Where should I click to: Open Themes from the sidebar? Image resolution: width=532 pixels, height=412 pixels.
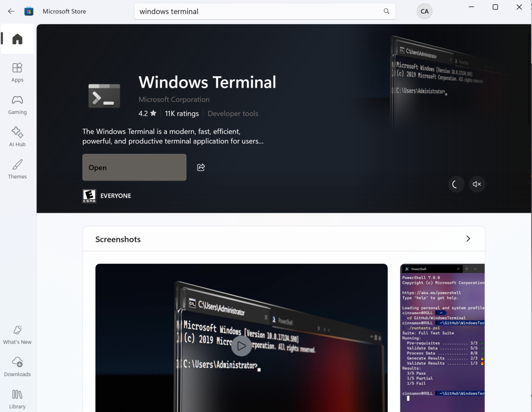[17, 169]
